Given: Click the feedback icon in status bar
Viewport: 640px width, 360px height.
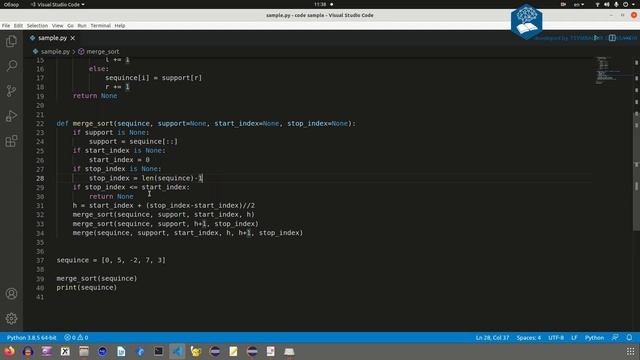Looking at the screenshot, I should tap(615, 338).
